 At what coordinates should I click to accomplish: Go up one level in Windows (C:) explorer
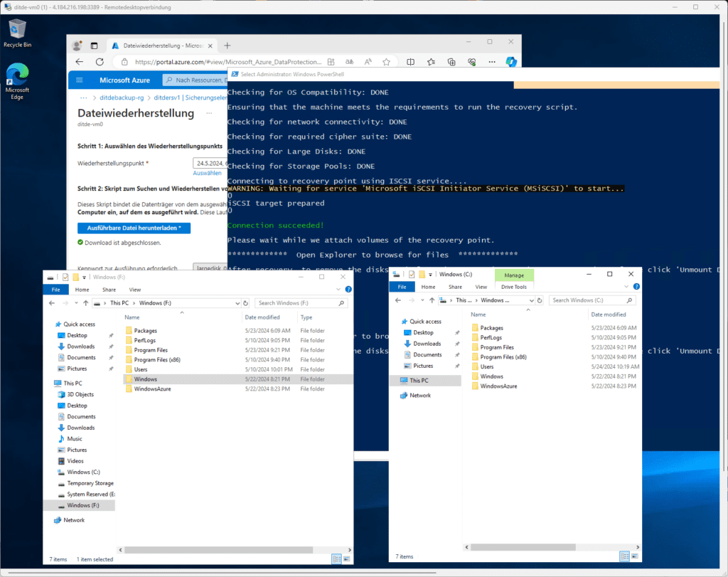[432, 300]
